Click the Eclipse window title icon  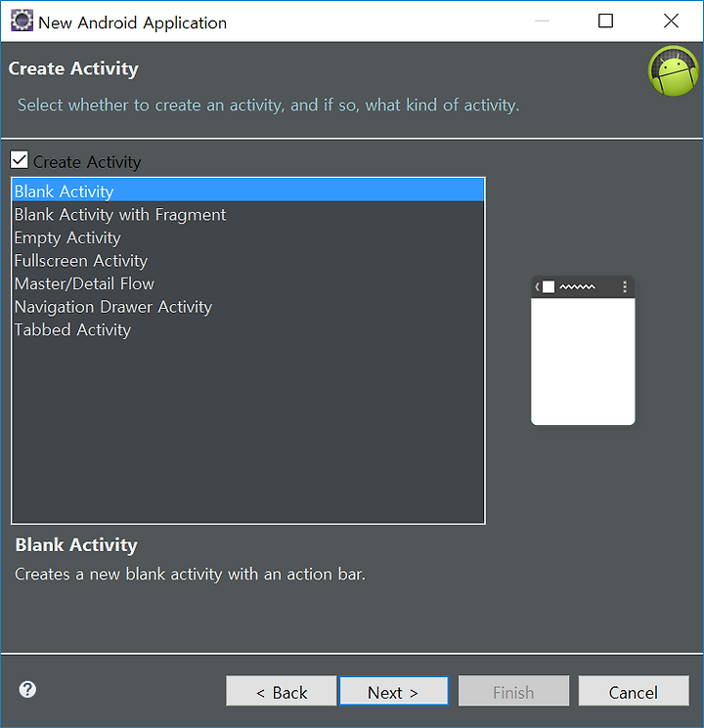22,21
